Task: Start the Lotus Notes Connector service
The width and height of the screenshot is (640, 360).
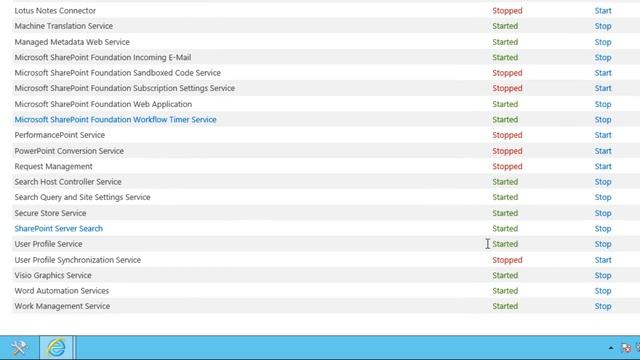Action: [603, 11]
